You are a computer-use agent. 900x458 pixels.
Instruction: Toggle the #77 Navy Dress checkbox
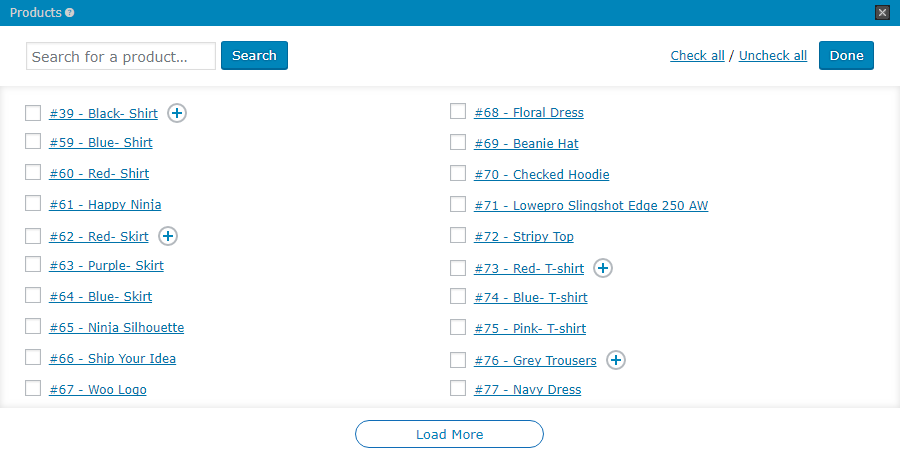click(458, 389)
